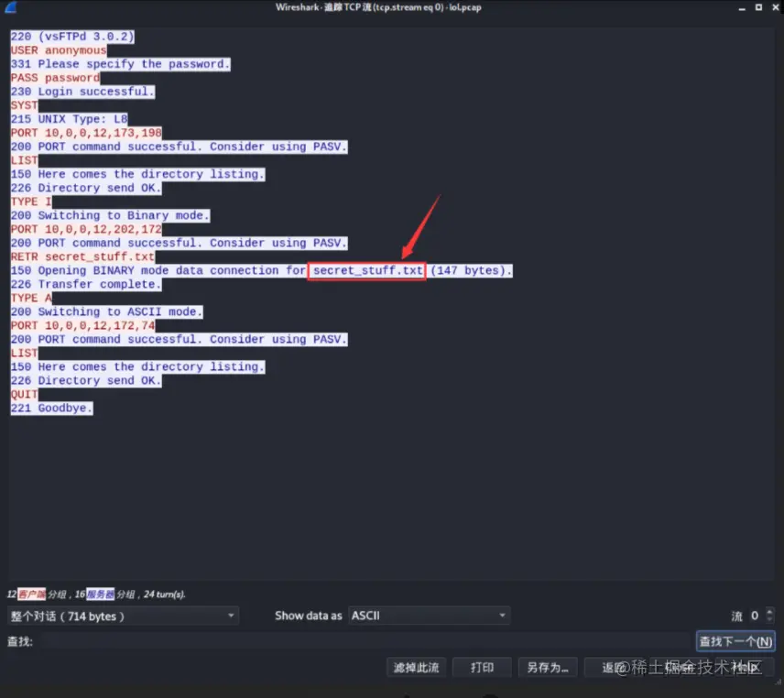Close the Follow TCP Stream window
Image resolution: width=784 pixels, height=698 pixels.
point(776,7)
